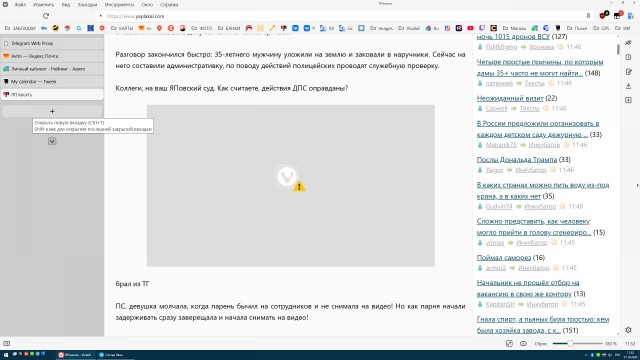This screenshot has width=640, height=360.
Task: Open the ФОТО bookmarks folder
Action: [x=202, y=28]
